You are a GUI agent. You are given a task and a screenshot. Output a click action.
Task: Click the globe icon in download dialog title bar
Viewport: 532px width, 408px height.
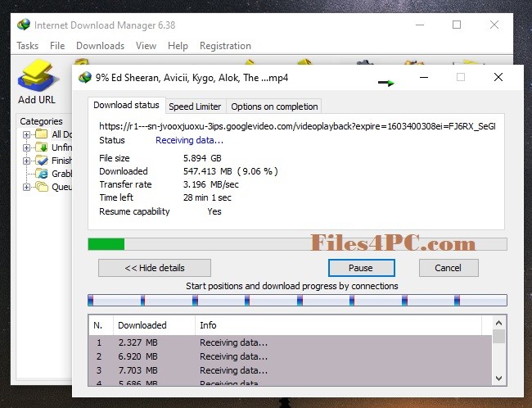tap(85, 78)
